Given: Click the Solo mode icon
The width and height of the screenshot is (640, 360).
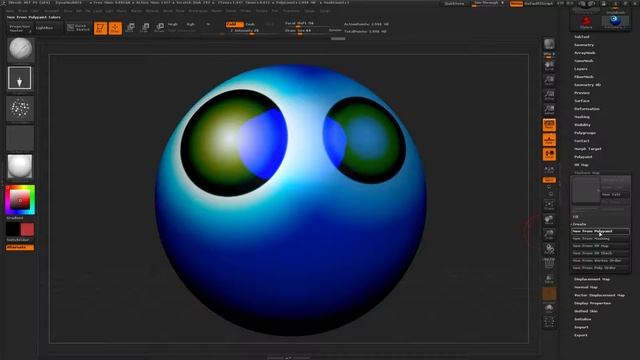Looking at the screenshot, I should (549, 308).
